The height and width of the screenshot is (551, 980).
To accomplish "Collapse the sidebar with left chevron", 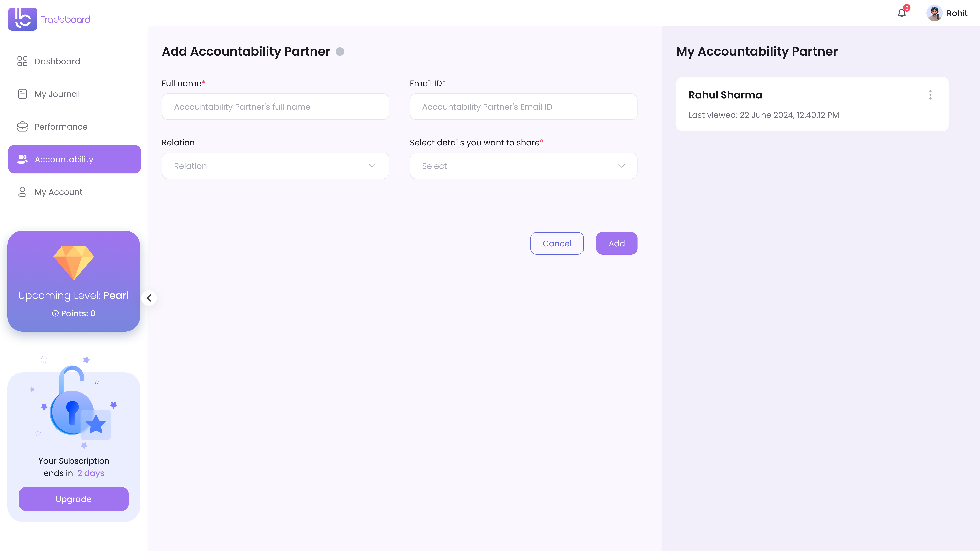I will 149,298.
